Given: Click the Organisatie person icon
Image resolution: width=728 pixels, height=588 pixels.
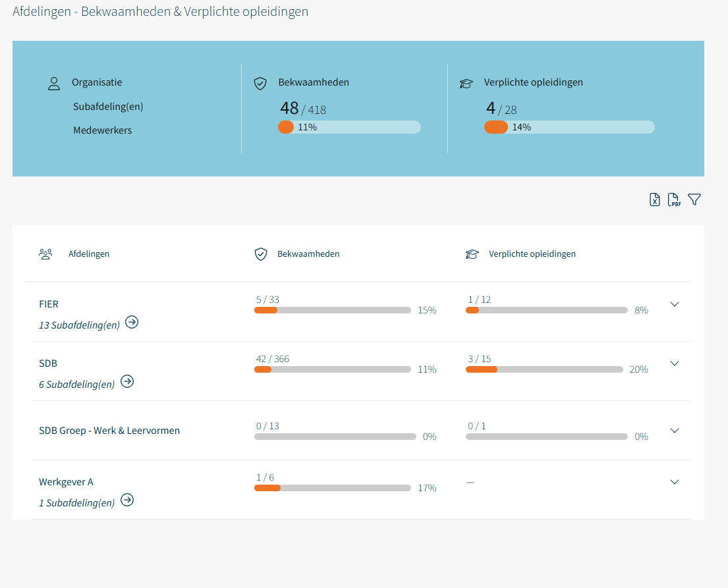Looking at the screenshot, I should coord(54,84).
